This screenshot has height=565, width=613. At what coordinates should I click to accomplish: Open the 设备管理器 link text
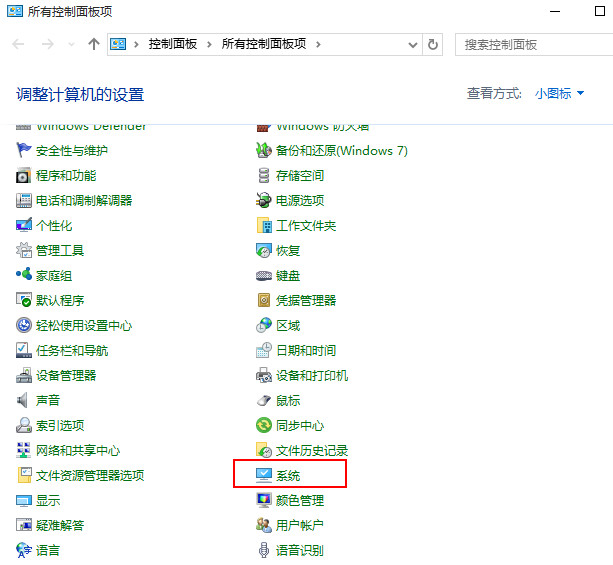coord(66,376)
